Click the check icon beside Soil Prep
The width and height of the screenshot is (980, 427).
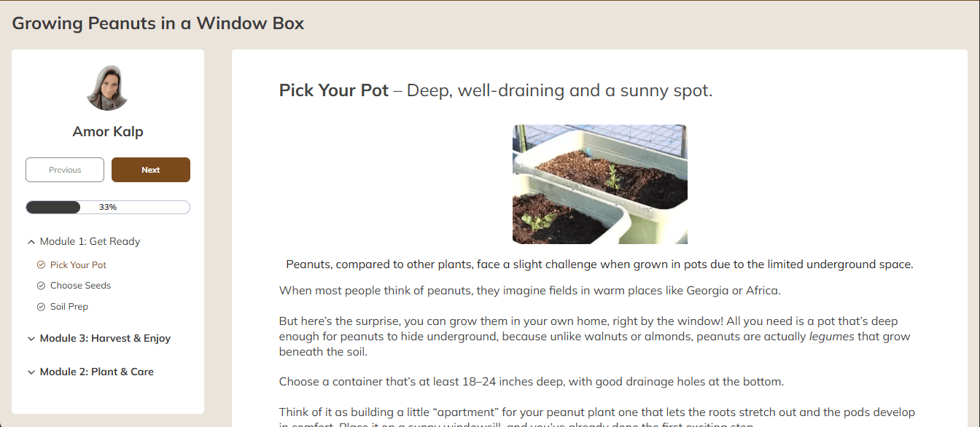[41, 307]
